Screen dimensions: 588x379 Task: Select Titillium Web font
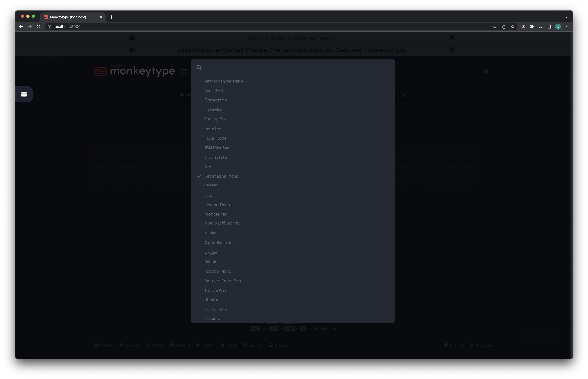point(293,290)
